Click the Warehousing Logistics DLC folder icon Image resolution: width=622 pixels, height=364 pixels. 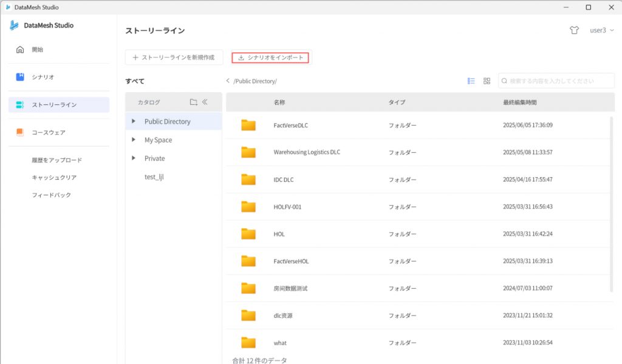click(x=248, y=152)
